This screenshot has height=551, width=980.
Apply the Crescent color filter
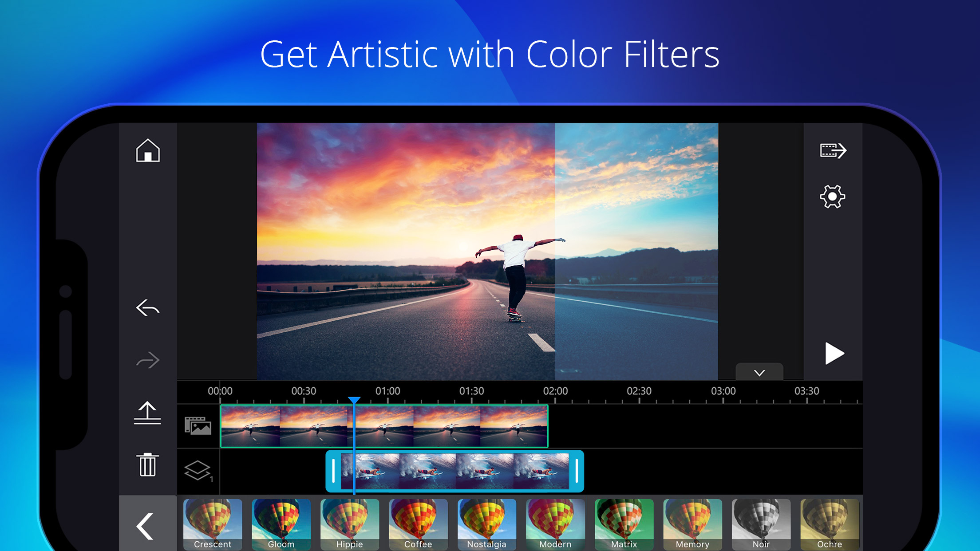(x=213, y=524)
